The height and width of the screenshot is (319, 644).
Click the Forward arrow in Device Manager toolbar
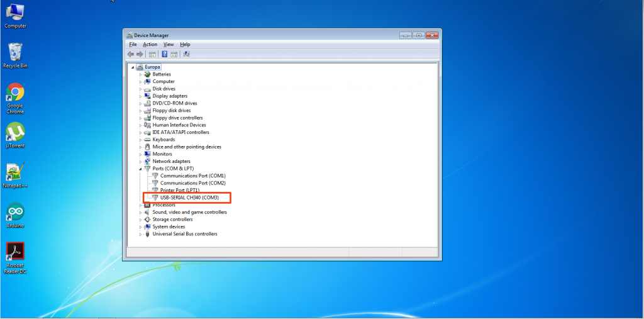[x=140, y=54]
